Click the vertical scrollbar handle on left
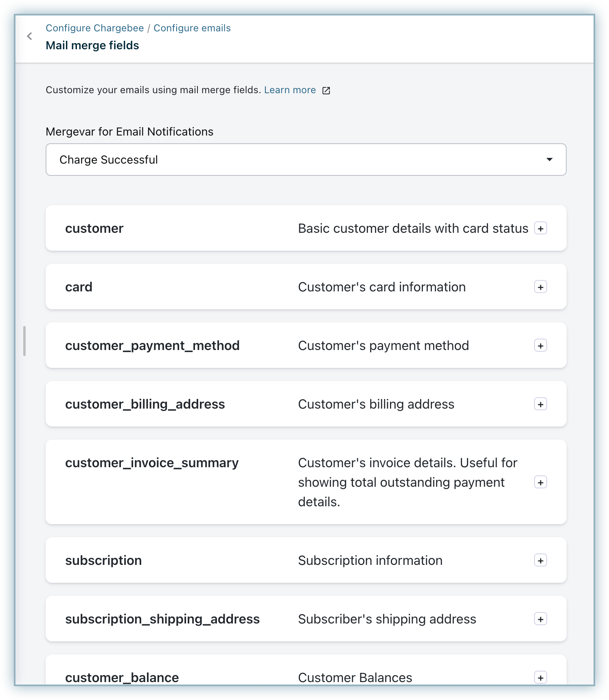This screenshot has width=609, height=700. coord(24,341)
